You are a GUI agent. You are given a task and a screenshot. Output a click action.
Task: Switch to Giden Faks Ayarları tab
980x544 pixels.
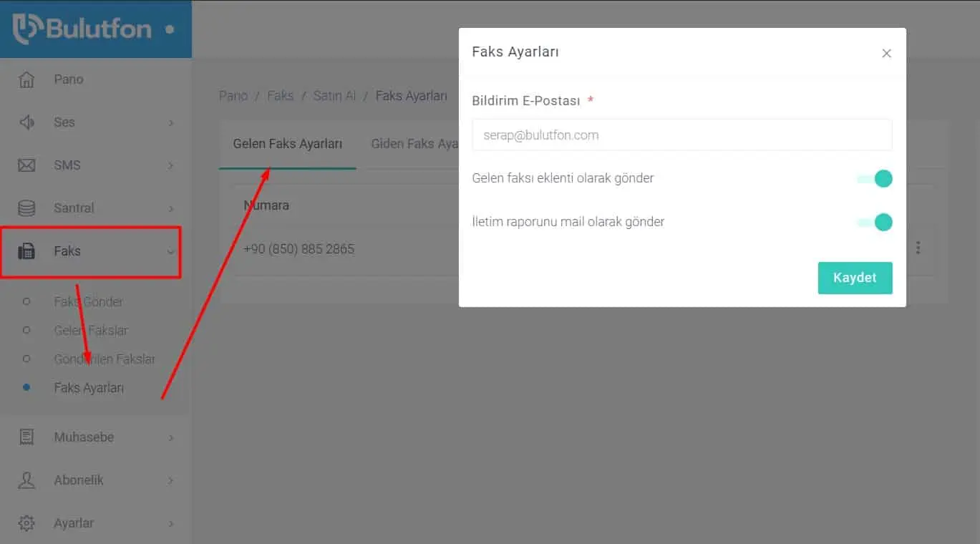(x=414, y=144)
